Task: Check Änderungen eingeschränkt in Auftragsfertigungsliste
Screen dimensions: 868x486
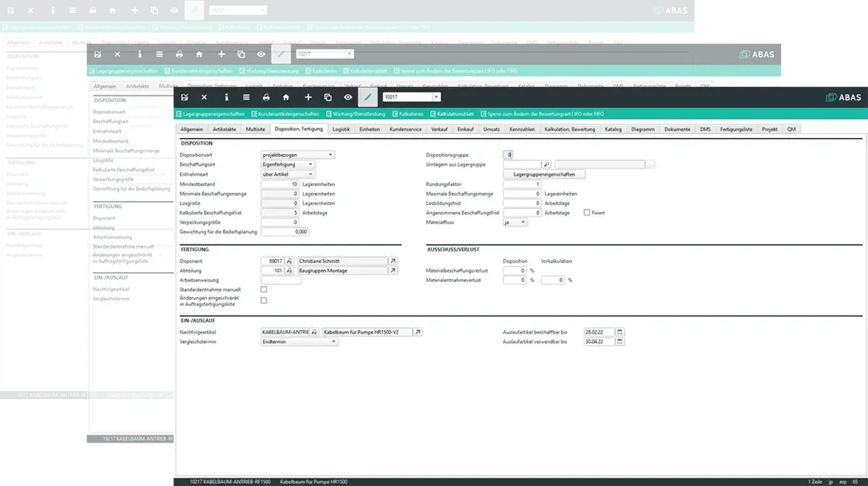Action: [x=263, y=299]
